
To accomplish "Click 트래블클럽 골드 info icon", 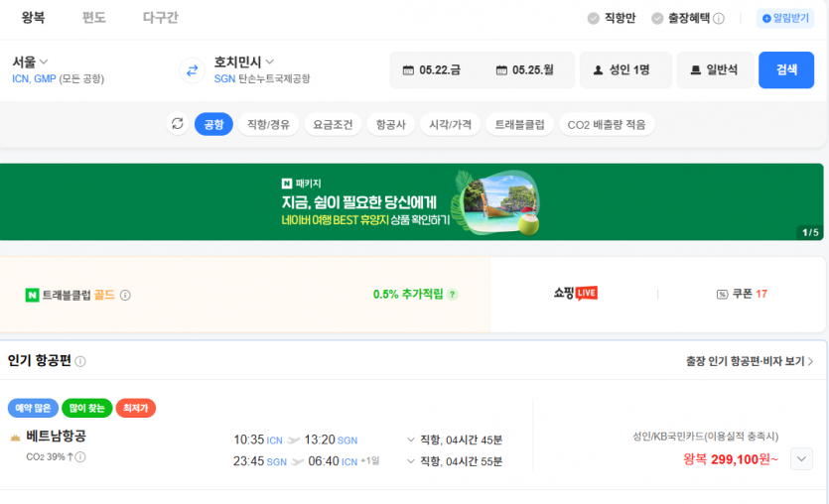I will click(x=126, y=295).
